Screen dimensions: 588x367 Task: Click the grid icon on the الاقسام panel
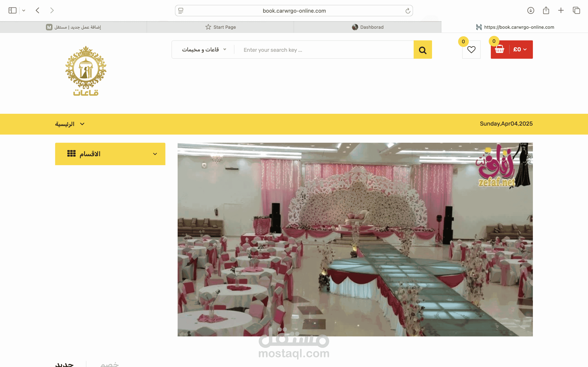click(72, 154)
